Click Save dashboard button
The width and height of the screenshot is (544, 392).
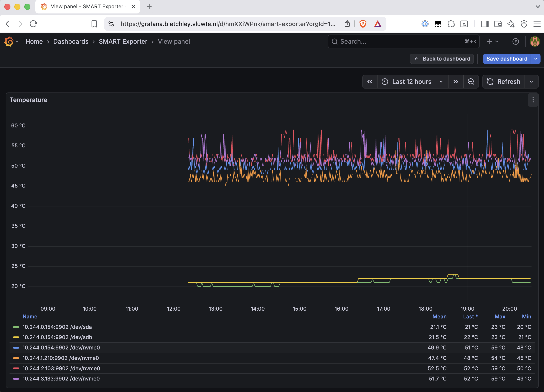[507, 59]
